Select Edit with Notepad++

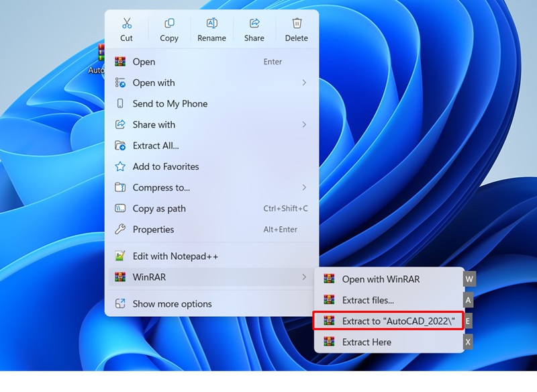click(175, 256)
